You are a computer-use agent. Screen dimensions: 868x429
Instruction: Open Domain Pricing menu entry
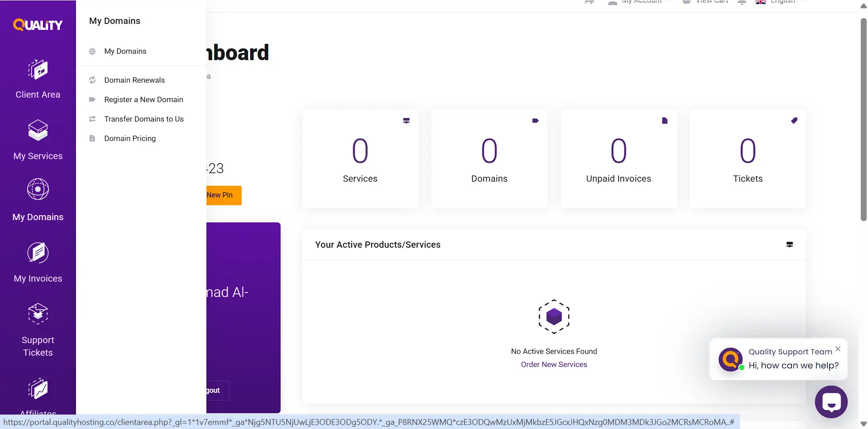click(x=130, y=138)
